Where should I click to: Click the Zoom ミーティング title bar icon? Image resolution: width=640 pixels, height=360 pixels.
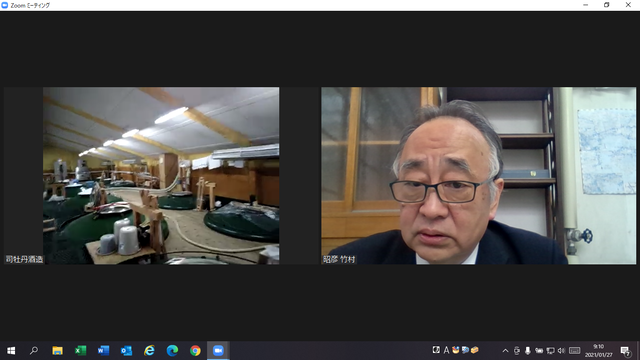(x=5, y=5)
